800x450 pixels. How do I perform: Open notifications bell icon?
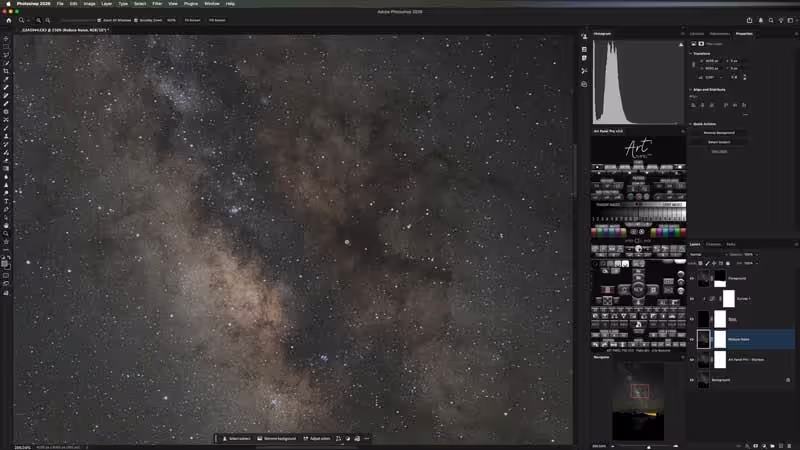click(761, 20)
